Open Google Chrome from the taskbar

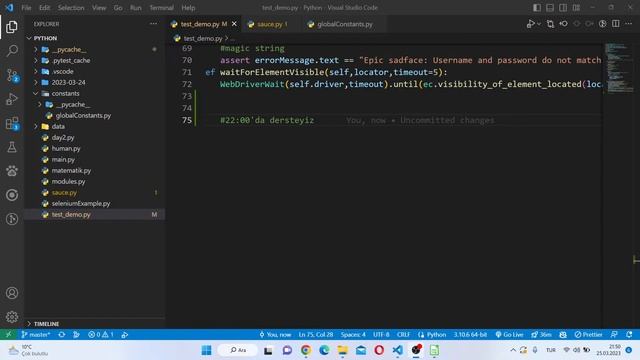[x=306, y=350]
